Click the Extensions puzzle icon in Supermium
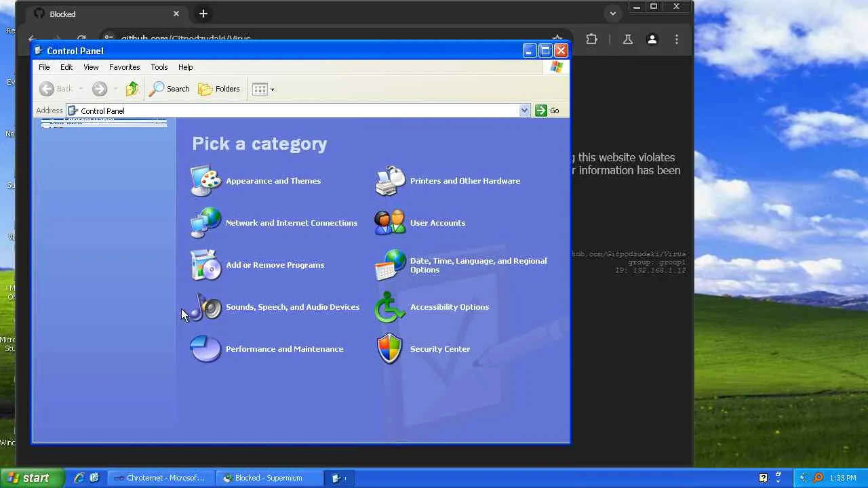The height and width of the screenshot is (488, 868). [592, 39]
